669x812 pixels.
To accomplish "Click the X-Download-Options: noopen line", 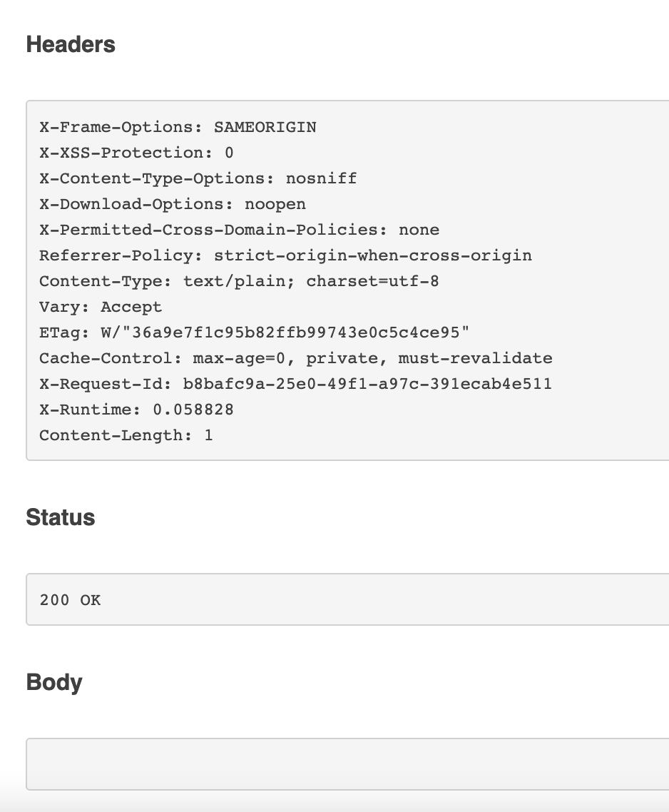I will click(x=173, y=205).
